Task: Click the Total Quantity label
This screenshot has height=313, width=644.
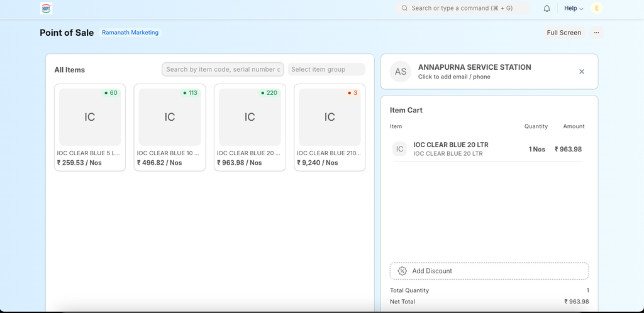Action: point(409,290)
